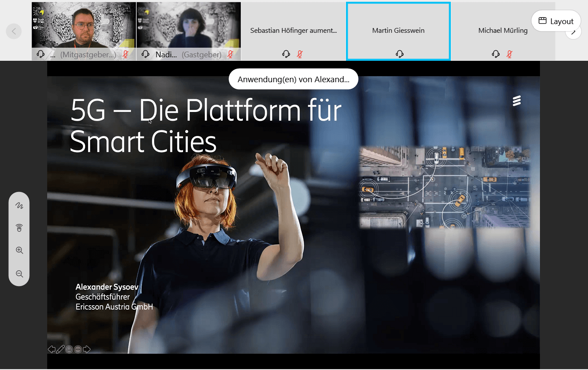588x370 pixels.
Task: Click the slideshow pen tool icon
Action: click(x=60, y=349)
